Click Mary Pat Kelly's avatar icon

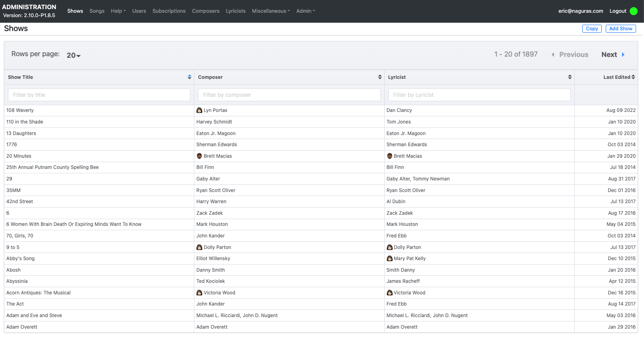[x=390, y=259]
